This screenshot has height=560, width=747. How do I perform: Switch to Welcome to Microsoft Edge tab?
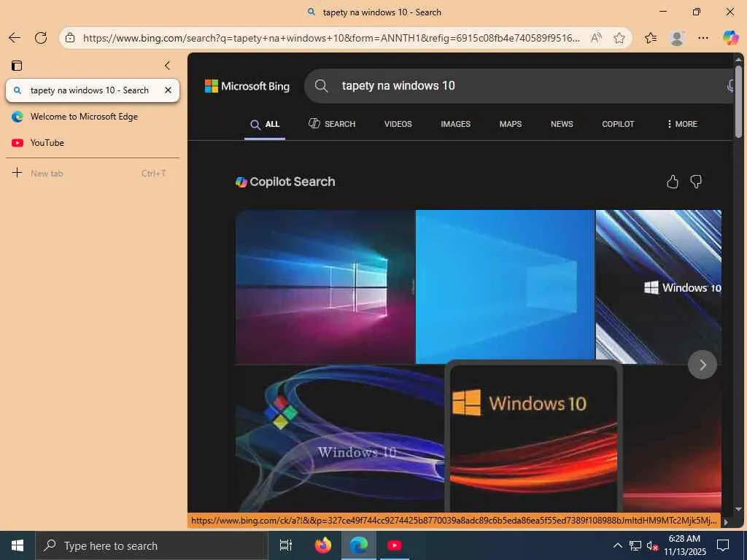pos(93,117)
